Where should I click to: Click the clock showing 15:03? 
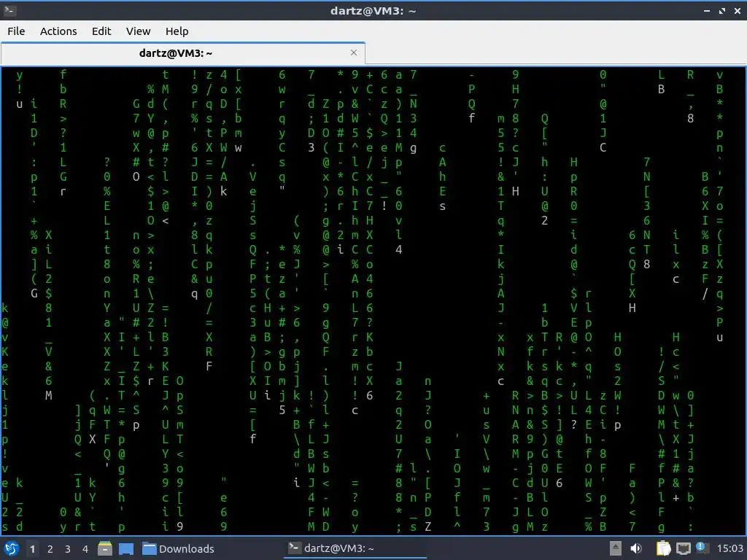[729, 548]
